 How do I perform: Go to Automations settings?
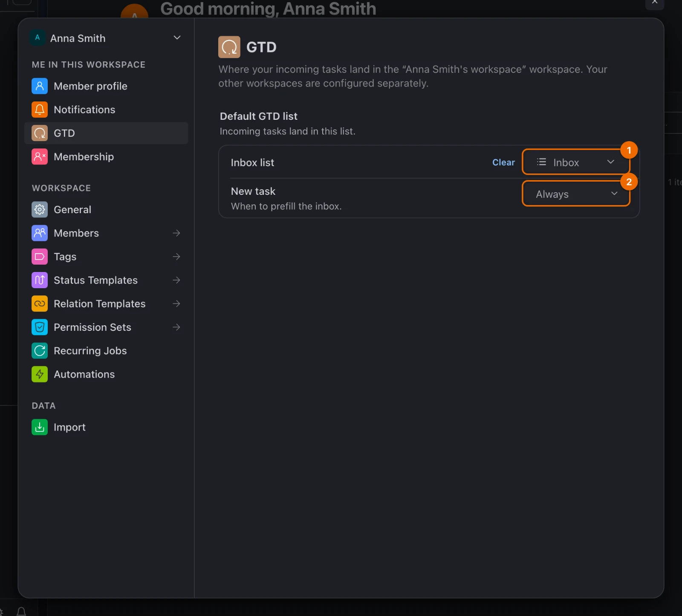pyautogui.click(x=106, y=374)
